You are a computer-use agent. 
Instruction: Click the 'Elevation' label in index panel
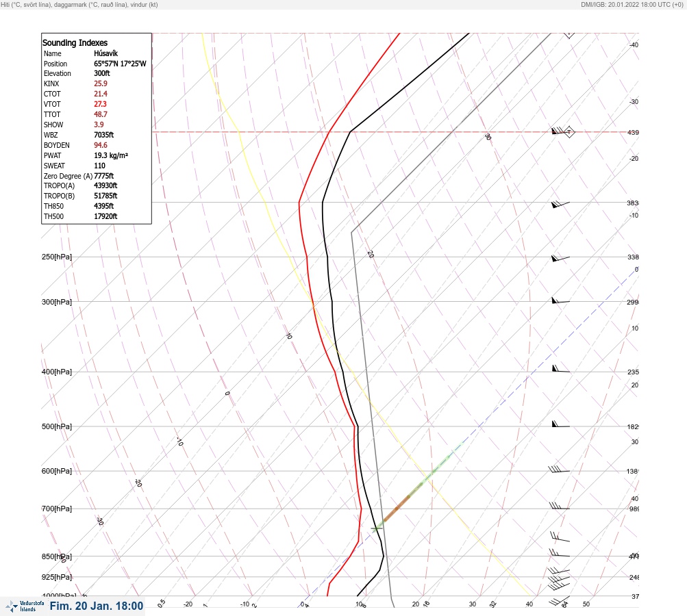57,73
